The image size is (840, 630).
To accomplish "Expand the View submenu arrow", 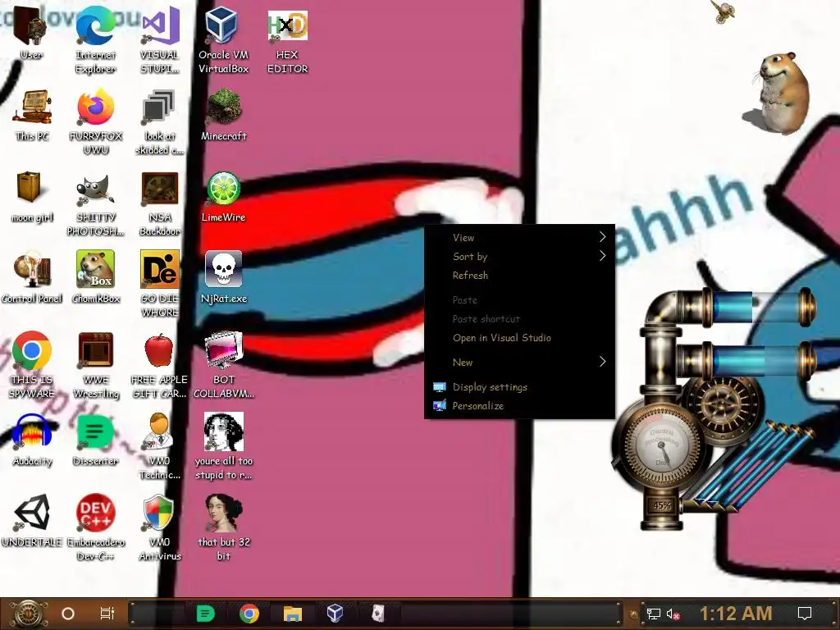I will tap(602, 237).
